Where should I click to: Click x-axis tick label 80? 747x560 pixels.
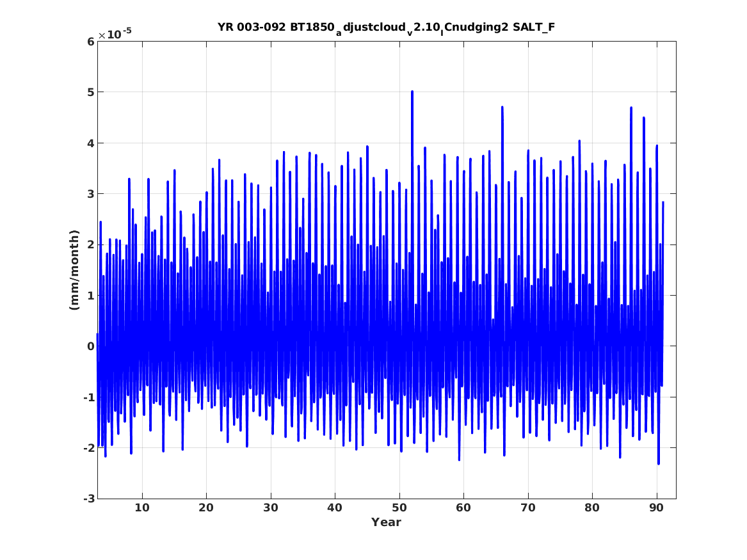(x=592, y=508)
